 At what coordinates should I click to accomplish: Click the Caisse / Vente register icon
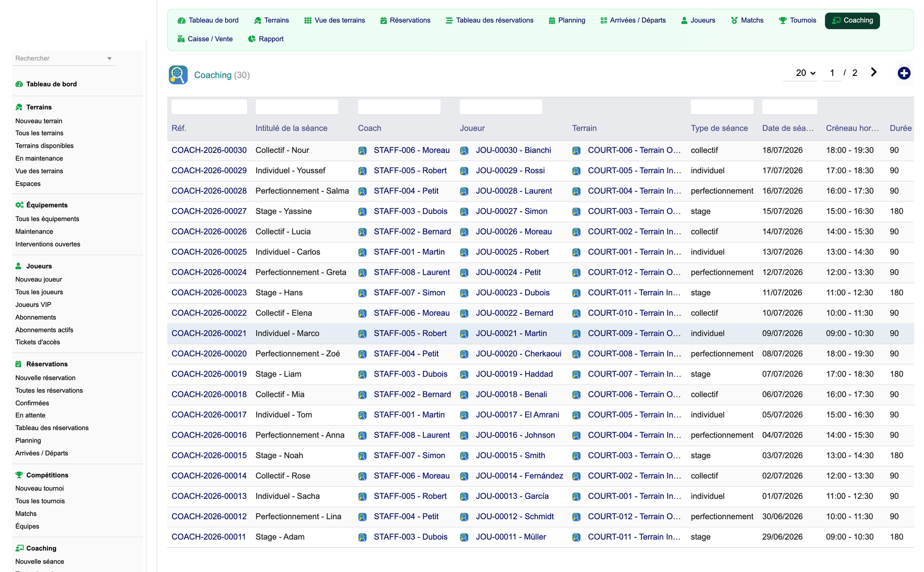[x=181, y=39]
